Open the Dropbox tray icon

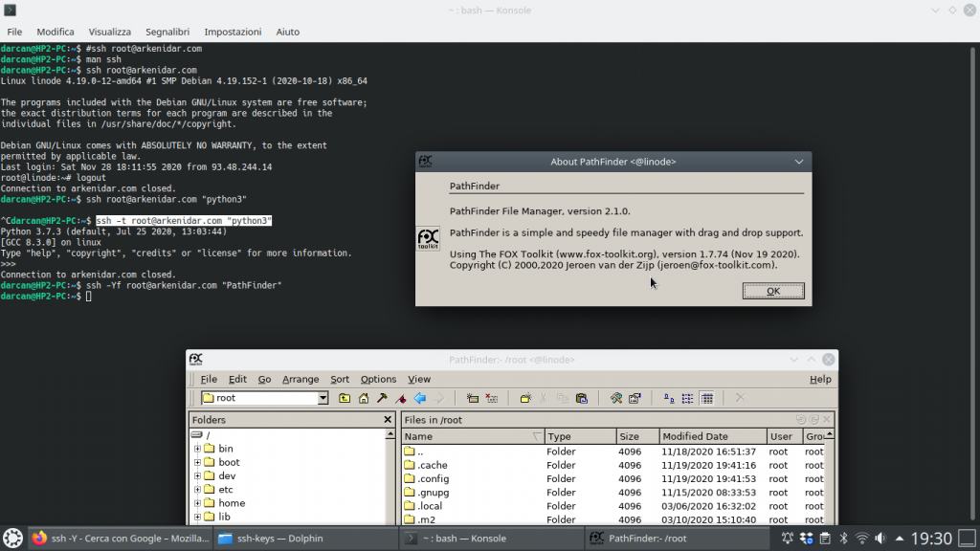click(806, 538)
